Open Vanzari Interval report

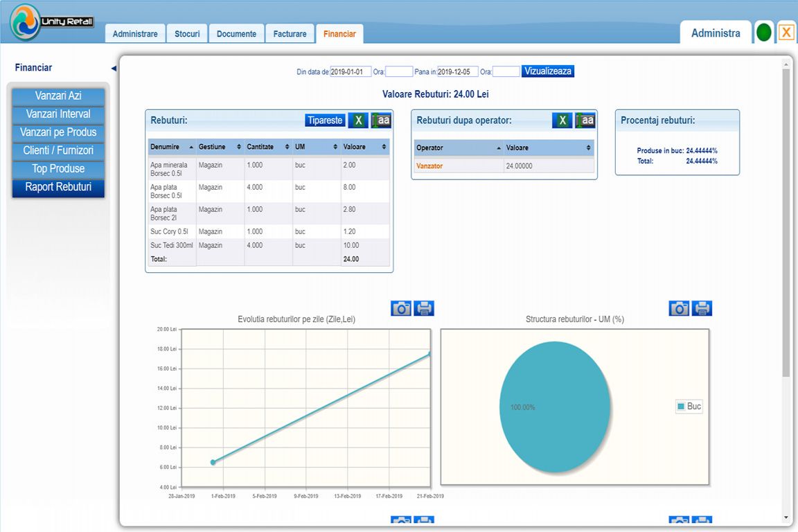point(58,114)
